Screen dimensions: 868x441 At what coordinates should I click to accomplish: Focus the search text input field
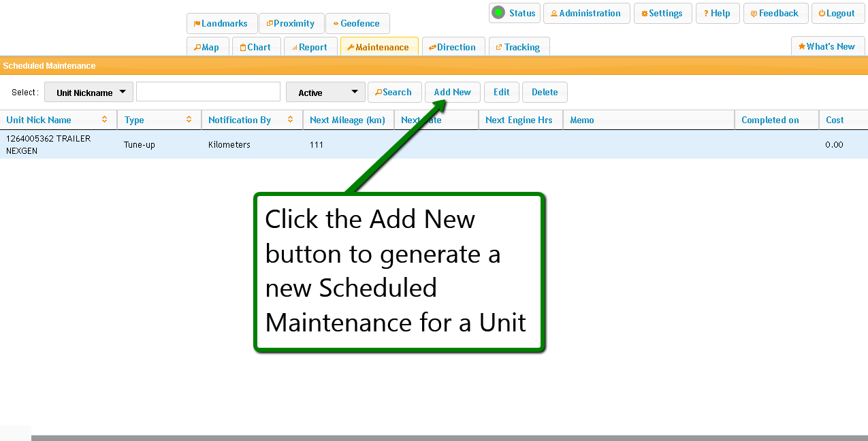(x=208, y=92)
